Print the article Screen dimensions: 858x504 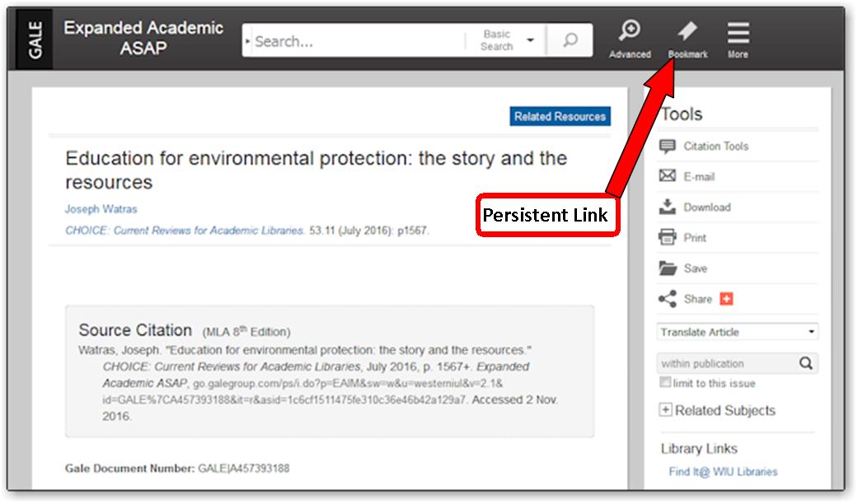(x=682, y=237)
